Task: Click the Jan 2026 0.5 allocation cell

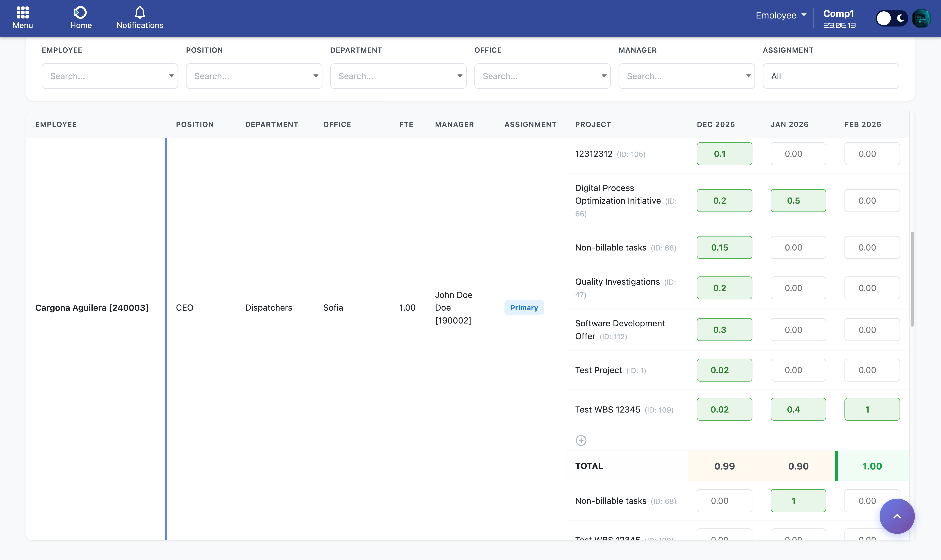Action: tap(798, 201)
